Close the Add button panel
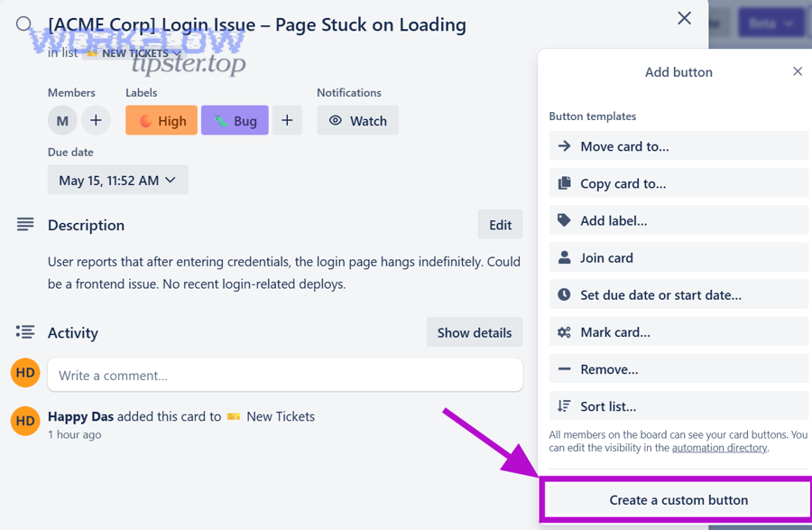812x530 pixels. tap(797, 71)
